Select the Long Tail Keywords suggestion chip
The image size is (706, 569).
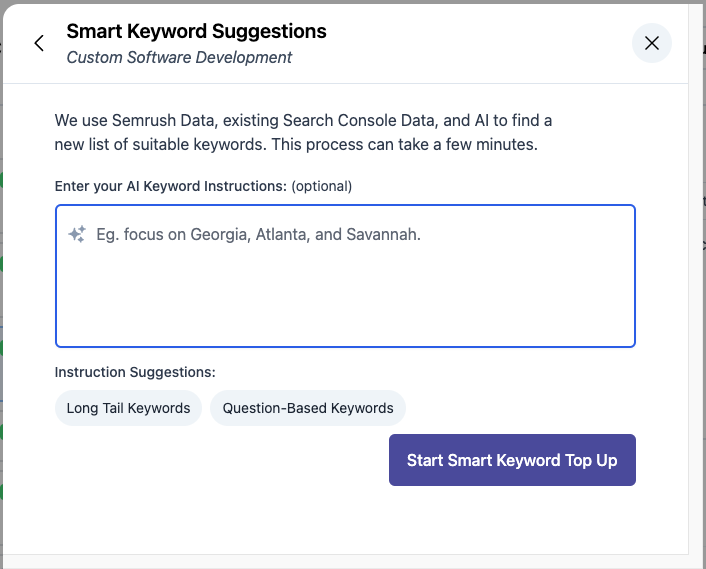128,408
